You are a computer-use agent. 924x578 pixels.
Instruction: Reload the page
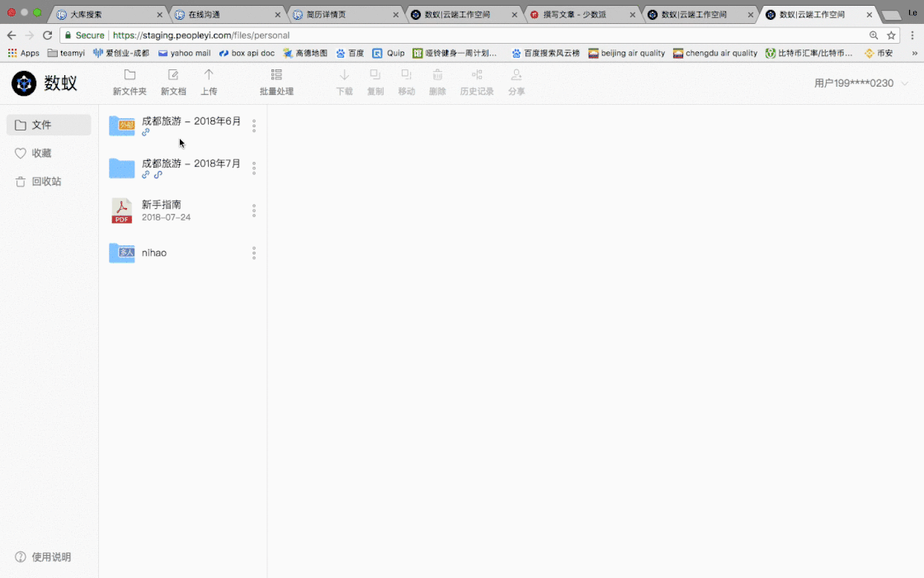(48, 36)
